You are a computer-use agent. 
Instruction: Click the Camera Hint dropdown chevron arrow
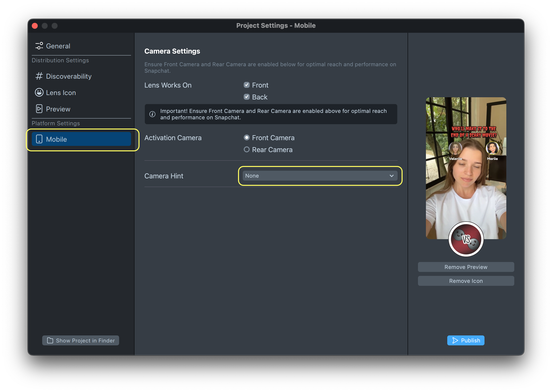pos(391,176)
